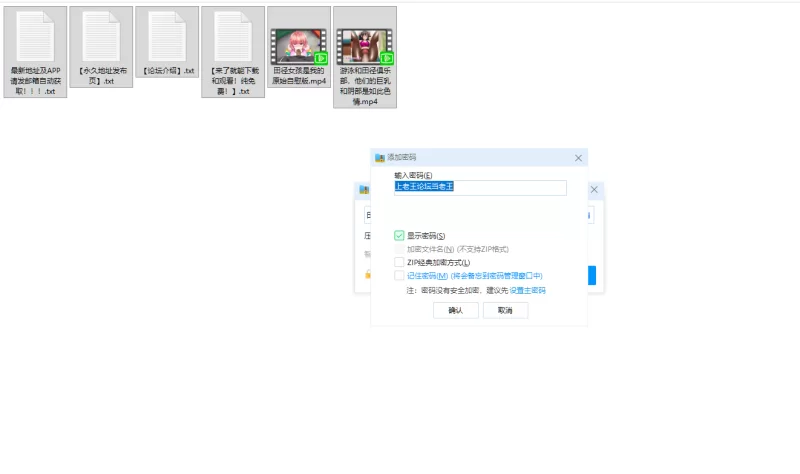Select the mp4 file with brown-haired character thumbnail
This screenshot has height=474, width=800.
coord(365,57)
